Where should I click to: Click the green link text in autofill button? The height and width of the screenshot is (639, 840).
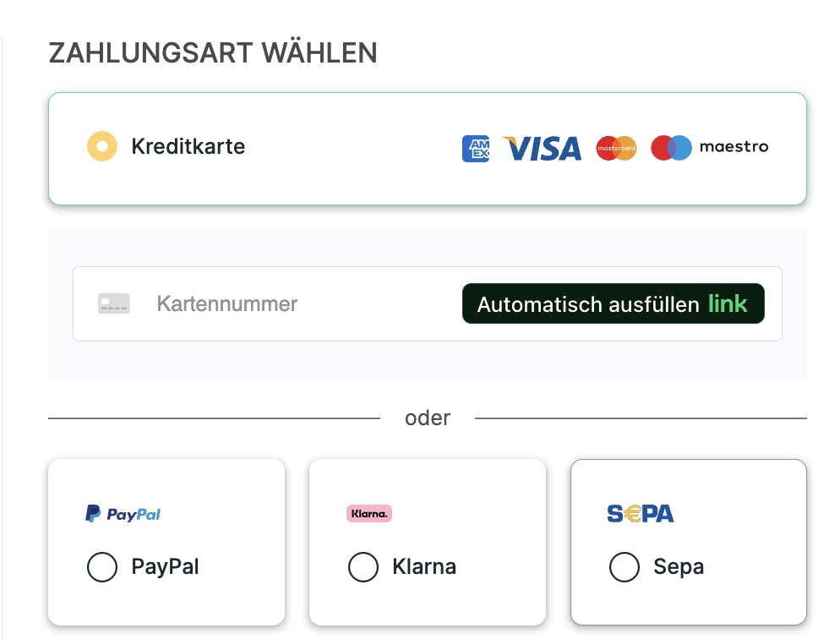tap(728, 303)
